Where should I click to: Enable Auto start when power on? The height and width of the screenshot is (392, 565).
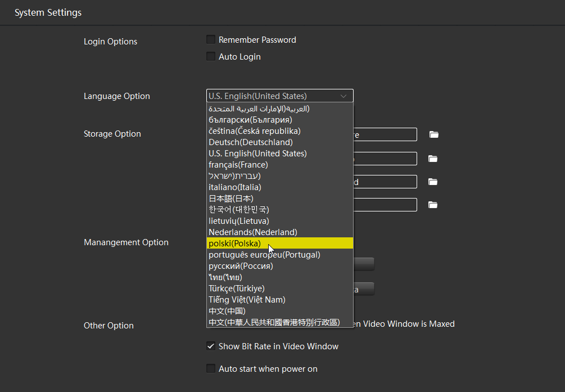click(211, 369)
